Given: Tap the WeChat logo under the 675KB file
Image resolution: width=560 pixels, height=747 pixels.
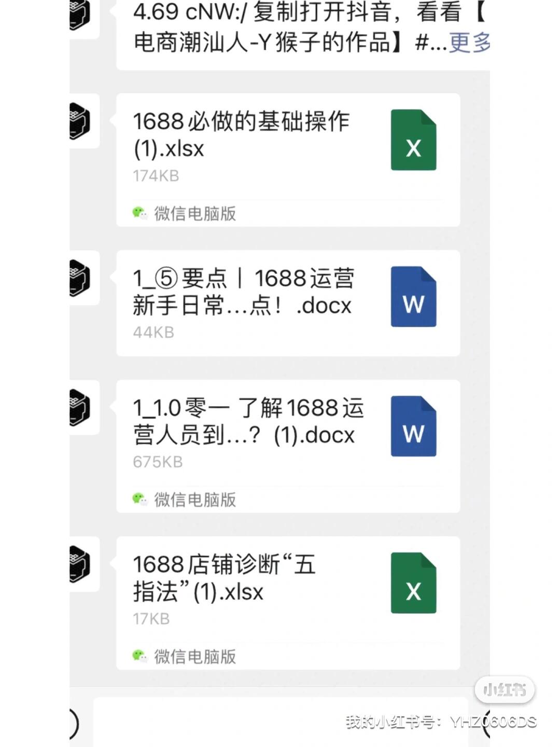Looking at the screenshot, I should pyautogui.click(x=139, y=500).
